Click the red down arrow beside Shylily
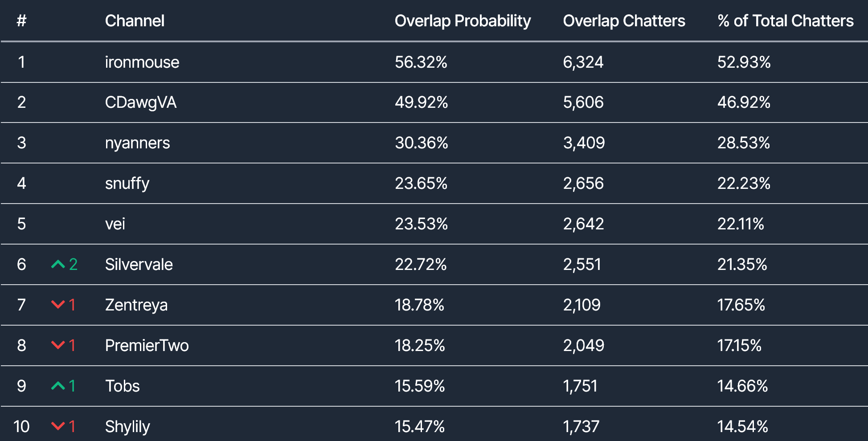This screenshot has width=868, height=441. click(58, 426)
